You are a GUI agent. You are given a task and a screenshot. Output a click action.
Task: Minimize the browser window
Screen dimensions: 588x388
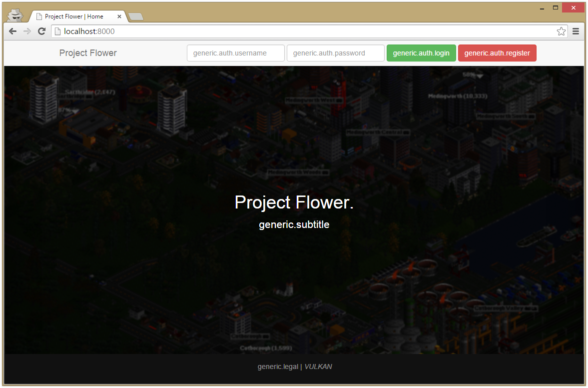542,8
